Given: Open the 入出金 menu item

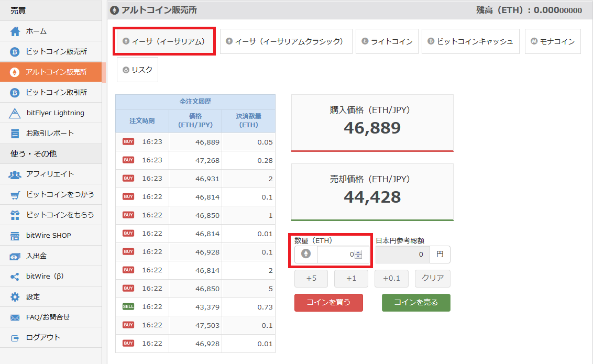Looking at the screenshot, I should click(51, 256).
